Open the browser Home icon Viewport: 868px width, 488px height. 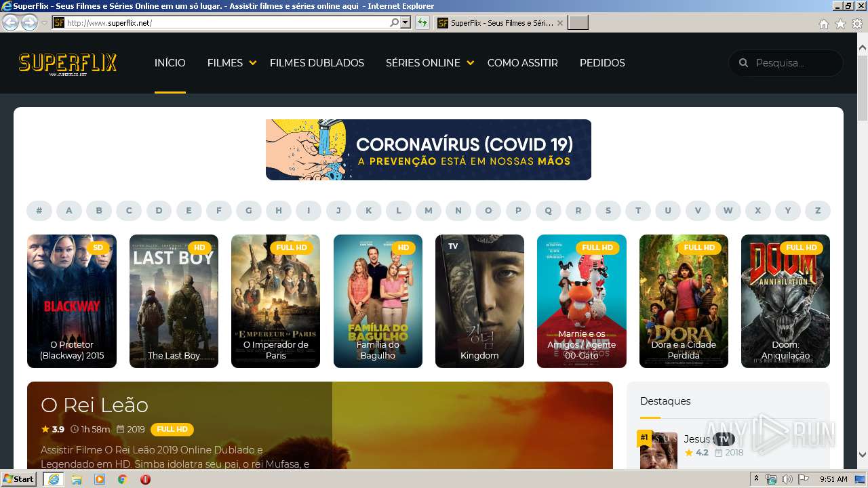pyautogui.click(x=823, y=24)
